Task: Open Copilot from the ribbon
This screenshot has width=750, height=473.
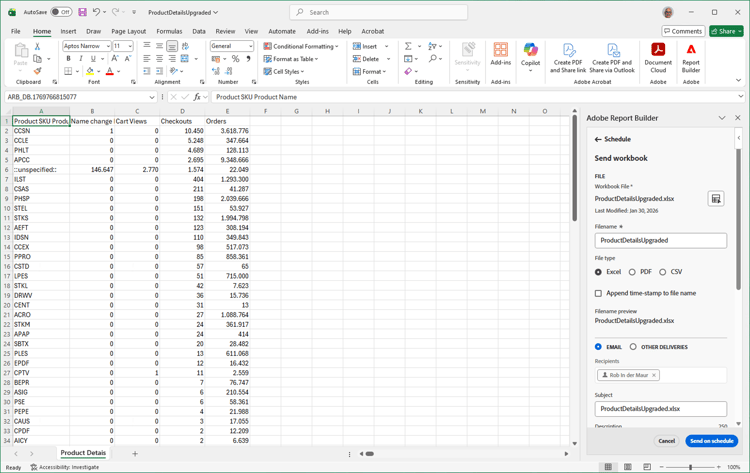Action: pyautogui.click(x=530, y=57)
